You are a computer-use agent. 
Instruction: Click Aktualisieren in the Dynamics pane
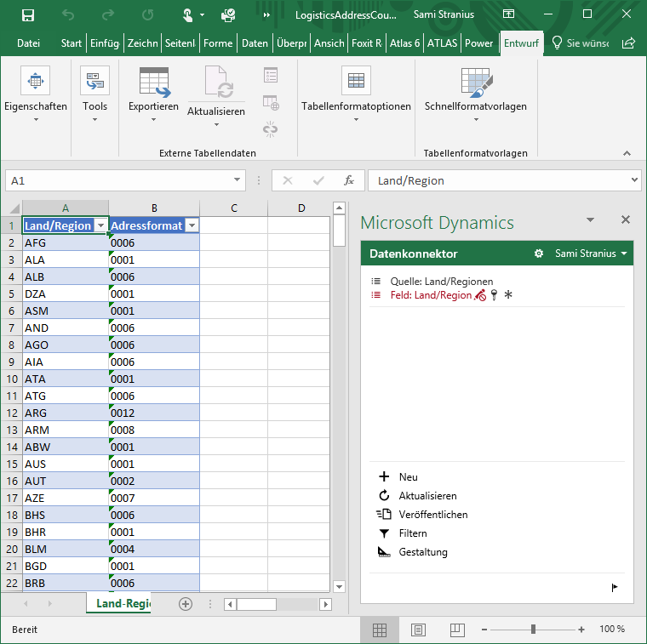point(427,496)
